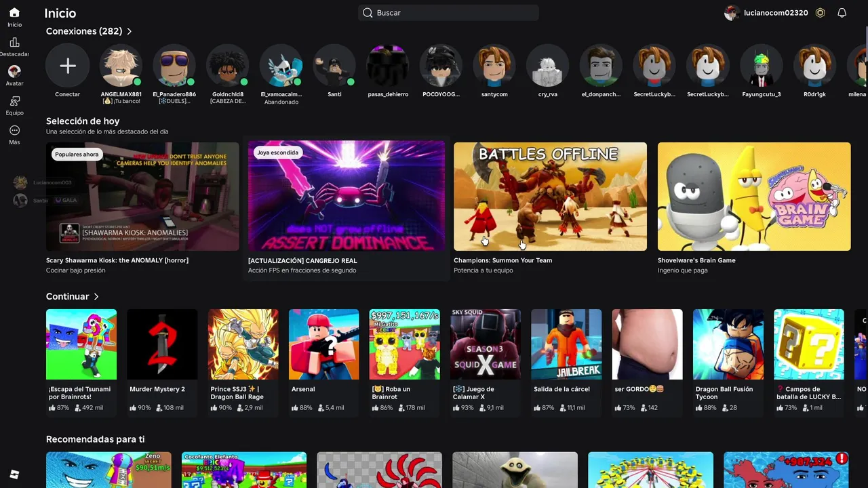This screenshot has width=868, height=488.
Task: Open the Avatar sidebar icon
Action: coord(14,71)
